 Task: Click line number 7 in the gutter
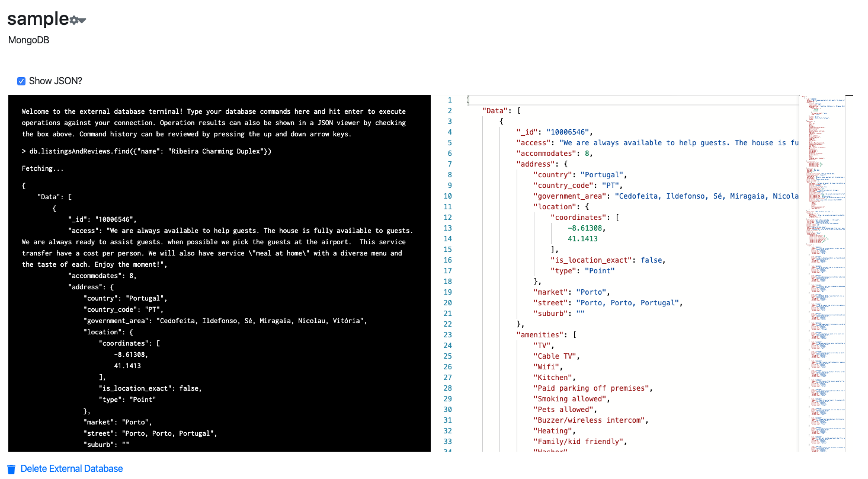pyautogui.click(x=449, y=164)
